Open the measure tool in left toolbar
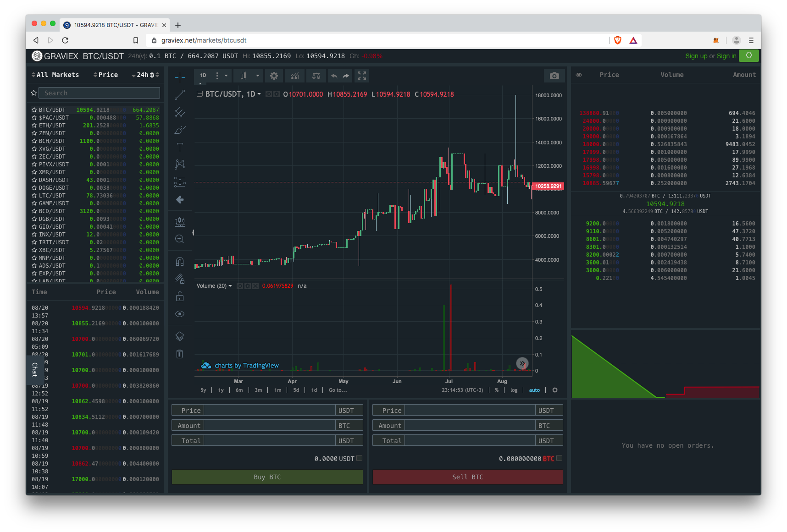 [180, 222]
